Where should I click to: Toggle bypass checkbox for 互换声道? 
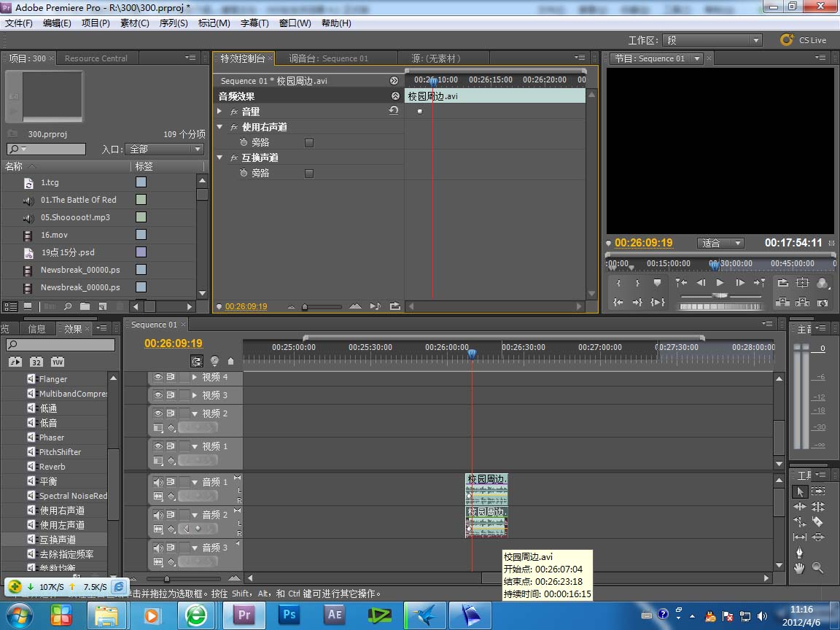[x=309, y=174]
